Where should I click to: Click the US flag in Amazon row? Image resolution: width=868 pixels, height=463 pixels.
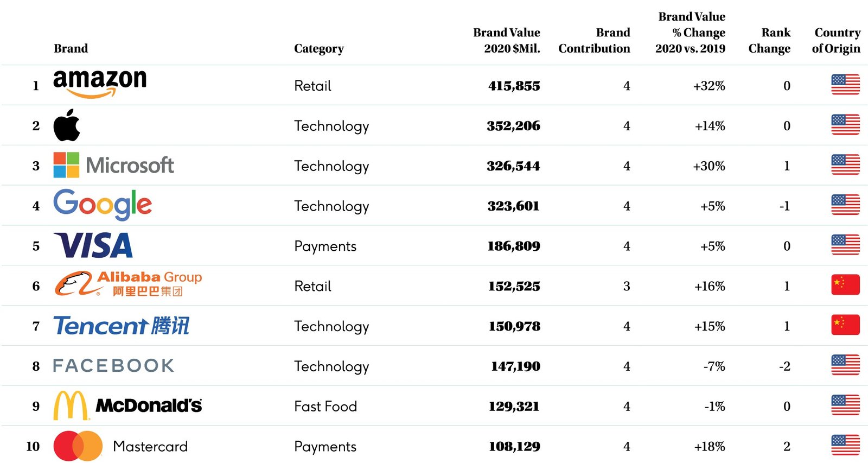coord(845,85)
